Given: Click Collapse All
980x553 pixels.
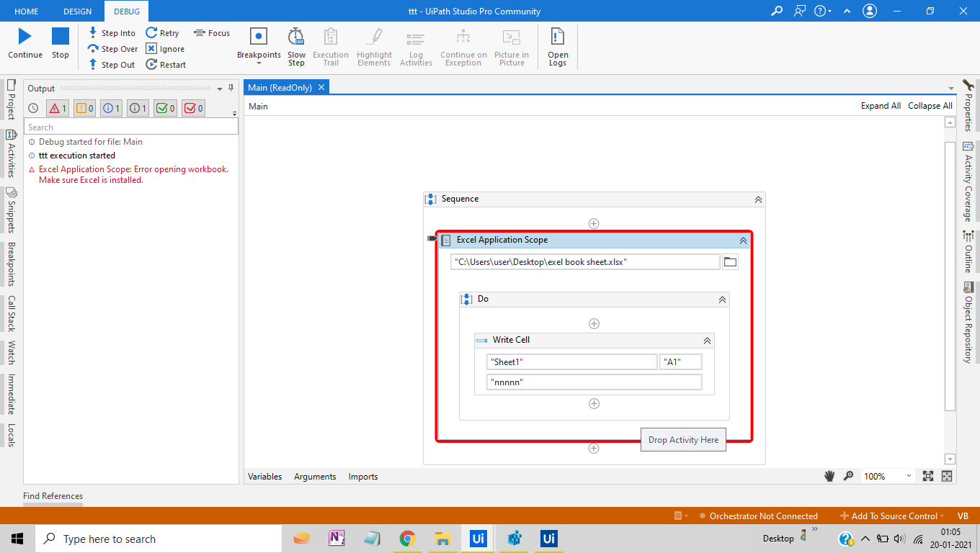Looking at the screenshot, I should (930, 106).
